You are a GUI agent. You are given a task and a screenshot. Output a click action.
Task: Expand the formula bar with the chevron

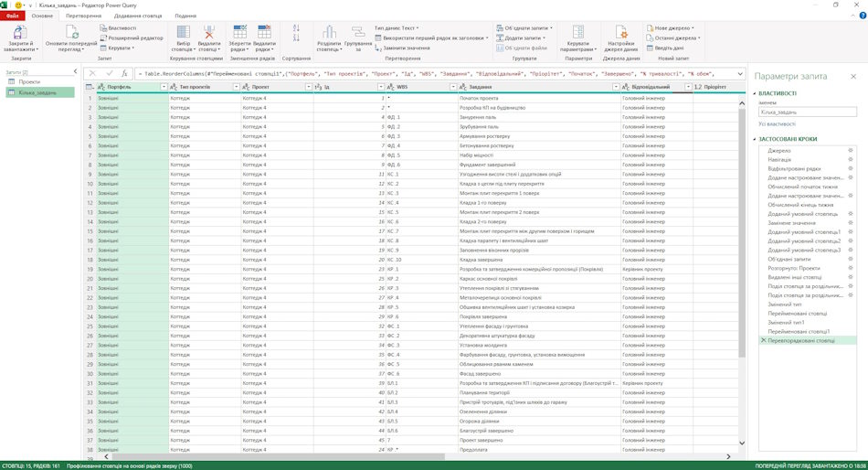[740, 73]
